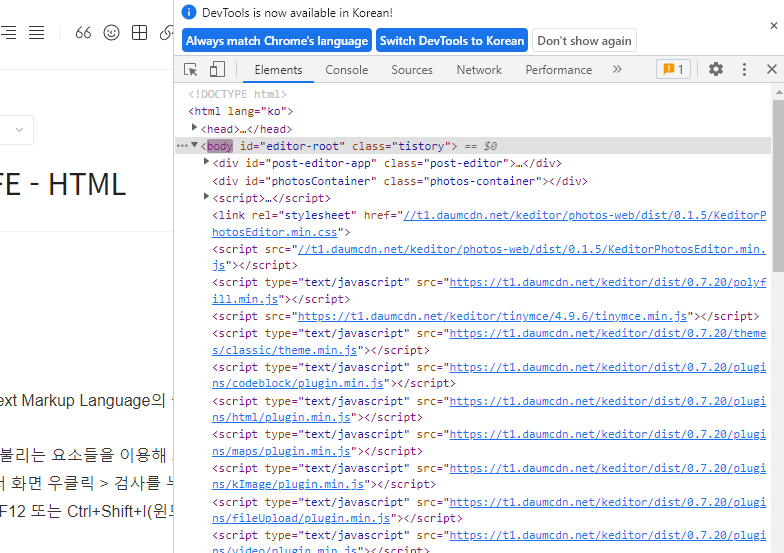Open the polyfill.min.js source link
784x553 pixels.
(x=489, y=290)
